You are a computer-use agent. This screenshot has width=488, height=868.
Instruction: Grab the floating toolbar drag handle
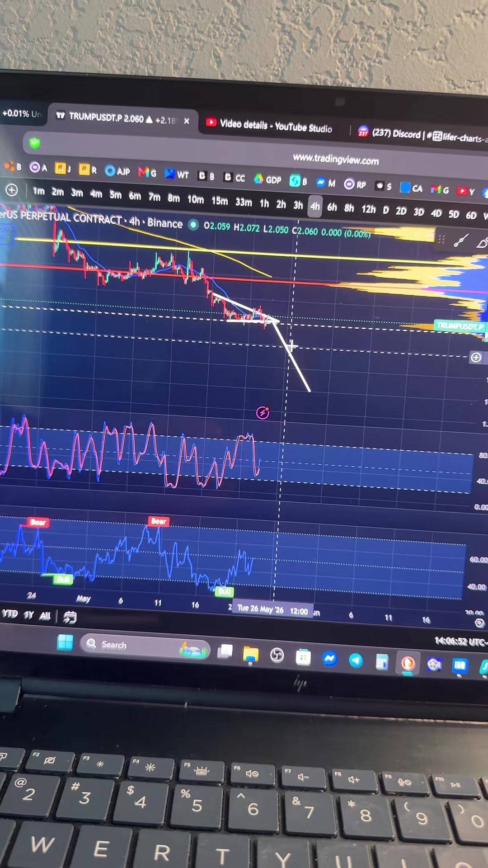tap(441, 239)
